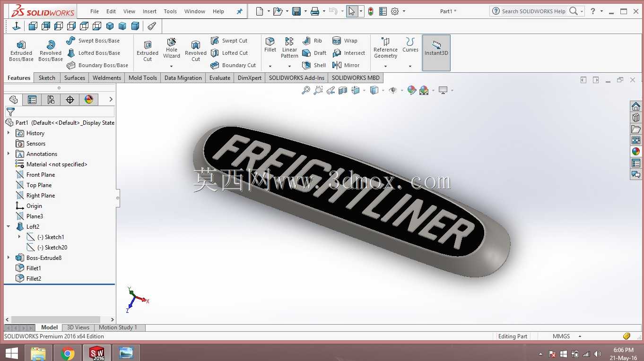Choose the Lofted Cut feature

[229, 53]
